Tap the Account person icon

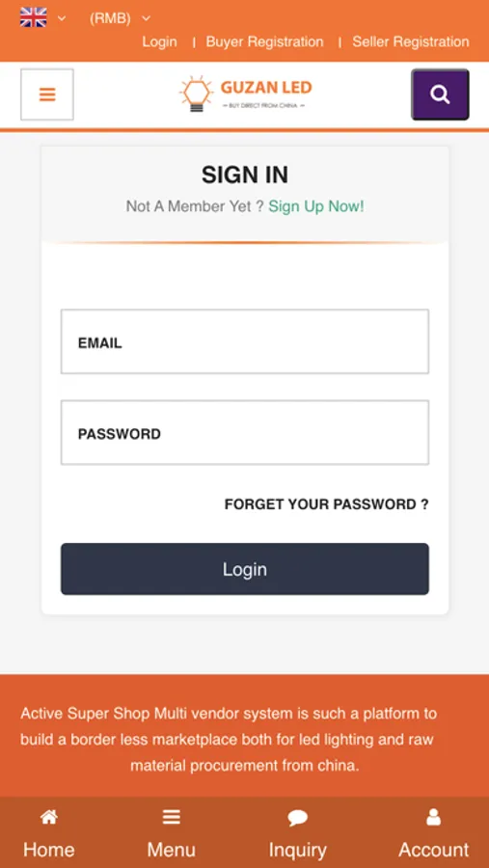pos(434,817)
